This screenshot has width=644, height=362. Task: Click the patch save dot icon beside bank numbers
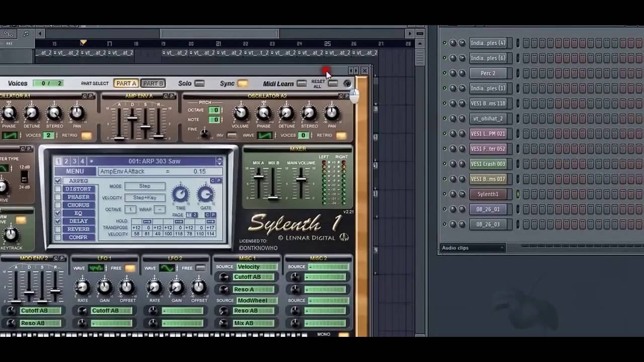tap(91, 161)
